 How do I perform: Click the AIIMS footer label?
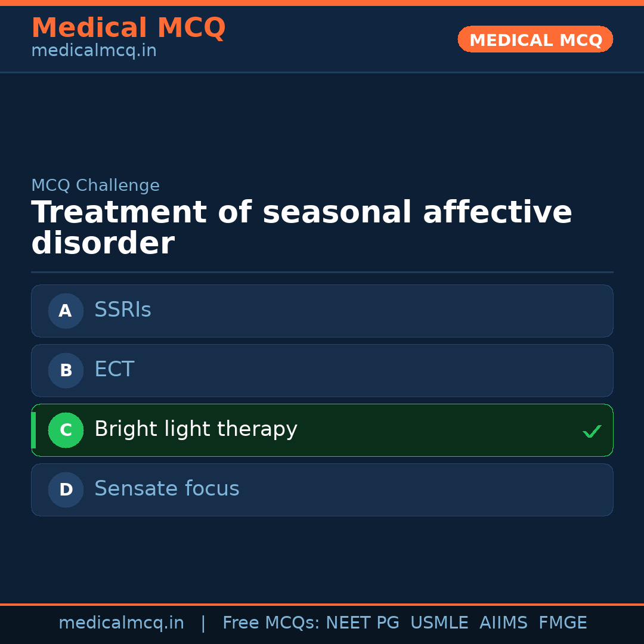point(503,623)
